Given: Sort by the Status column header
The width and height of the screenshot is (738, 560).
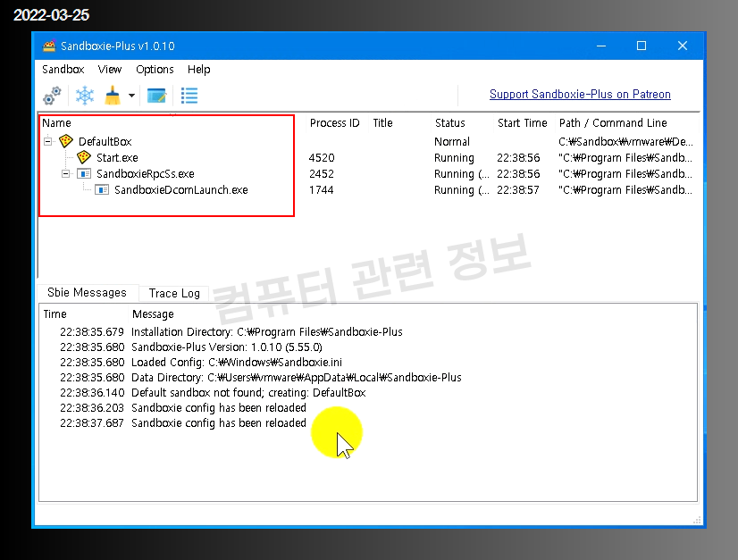Looking at the screenshot, I should pyautogui.click(x=450, y=123).
